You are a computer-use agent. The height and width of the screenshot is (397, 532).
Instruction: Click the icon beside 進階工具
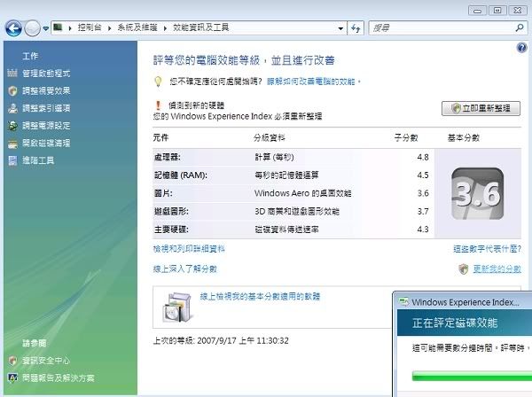tap(12, 160)
